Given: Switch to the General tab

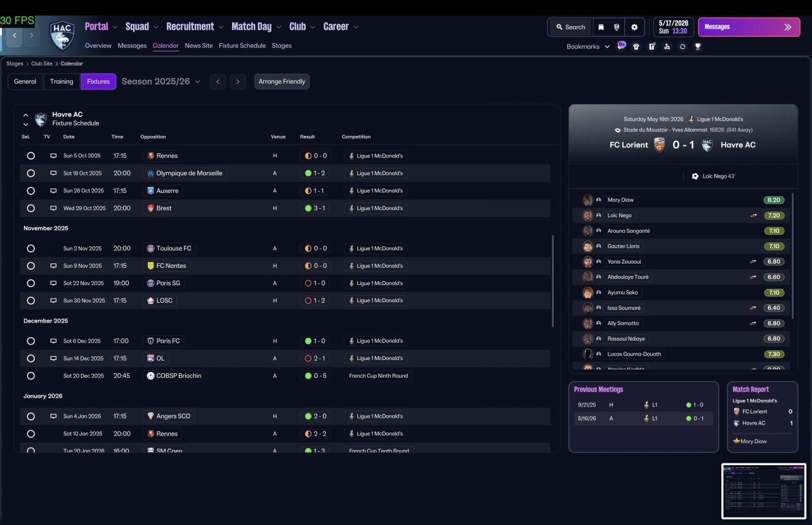Looking at the screenshot, I should tap(25, 81).
